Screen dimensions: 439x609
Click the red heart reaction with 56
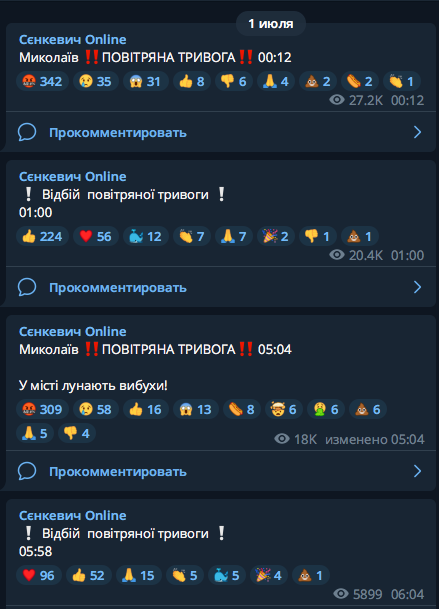click(x=96, y=237)
